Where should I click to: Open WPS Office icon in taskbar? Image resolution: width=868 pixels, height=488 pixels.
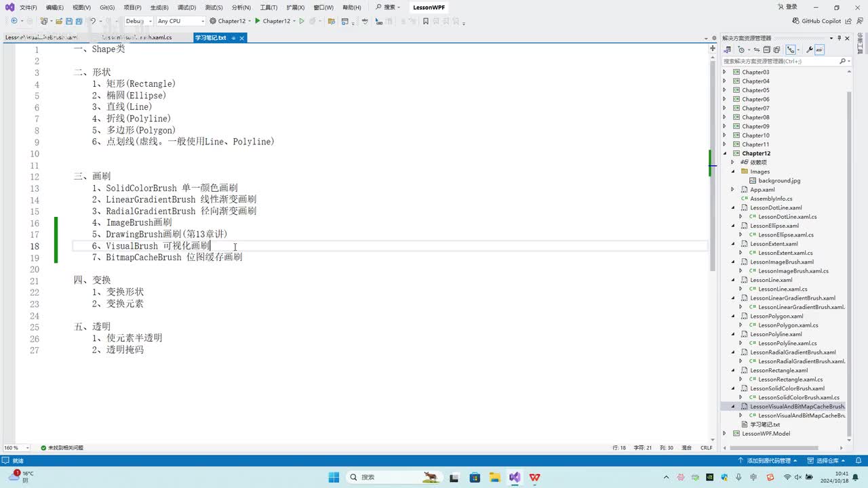point(534,477)
